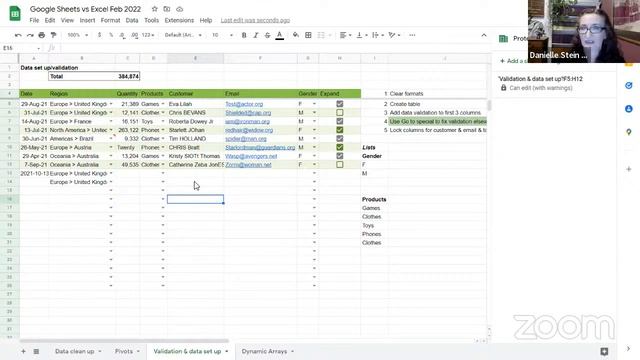Open the File menu

34,20
